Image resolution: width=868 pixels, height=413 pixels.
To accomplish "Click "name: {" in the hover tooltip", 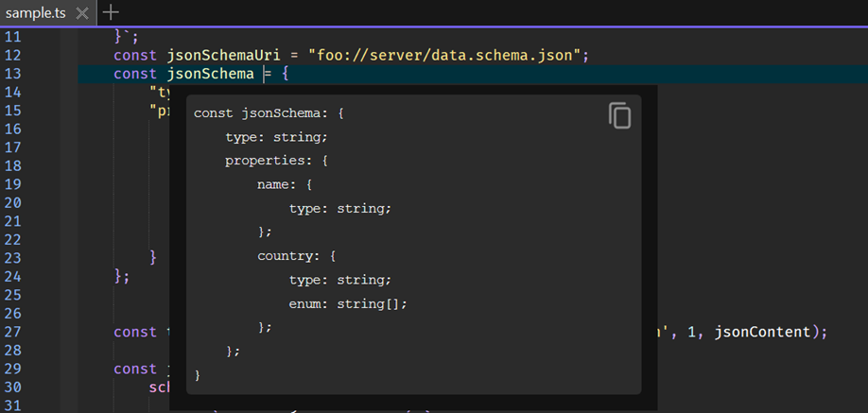I will 284,184.
